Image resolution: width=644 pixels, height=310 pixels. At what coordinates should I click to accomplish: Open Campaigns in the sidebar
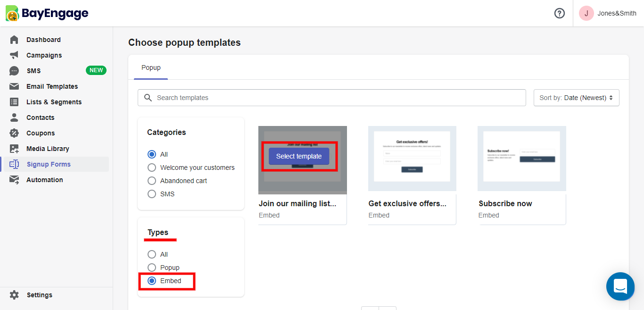point(44,55)
